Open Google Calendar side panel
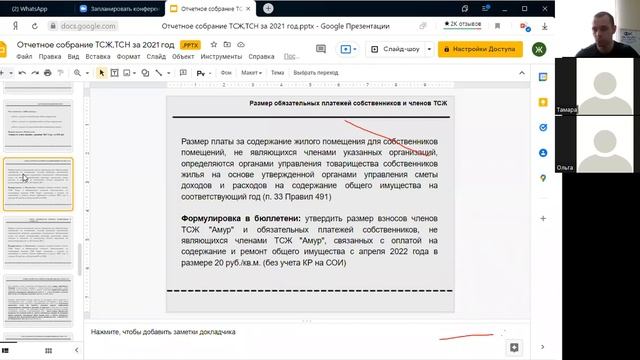 [x=543, y=77]
